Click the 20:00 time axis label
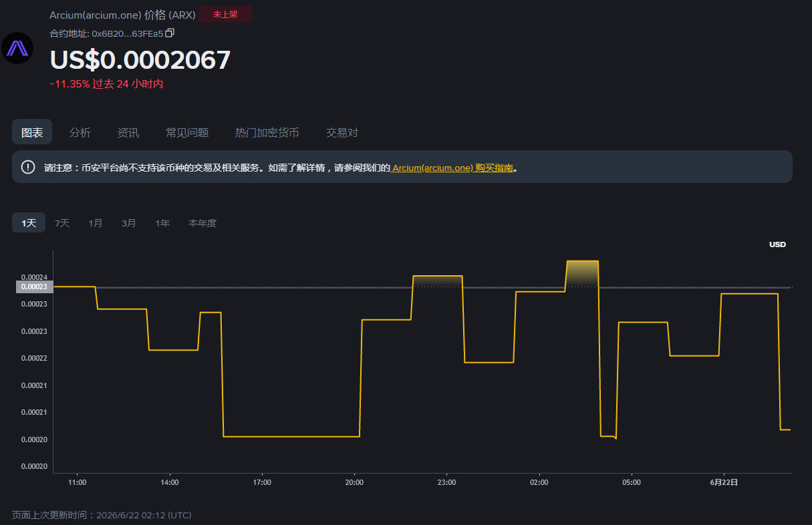The width and height of the screenshot is (812, 525). 354,482
